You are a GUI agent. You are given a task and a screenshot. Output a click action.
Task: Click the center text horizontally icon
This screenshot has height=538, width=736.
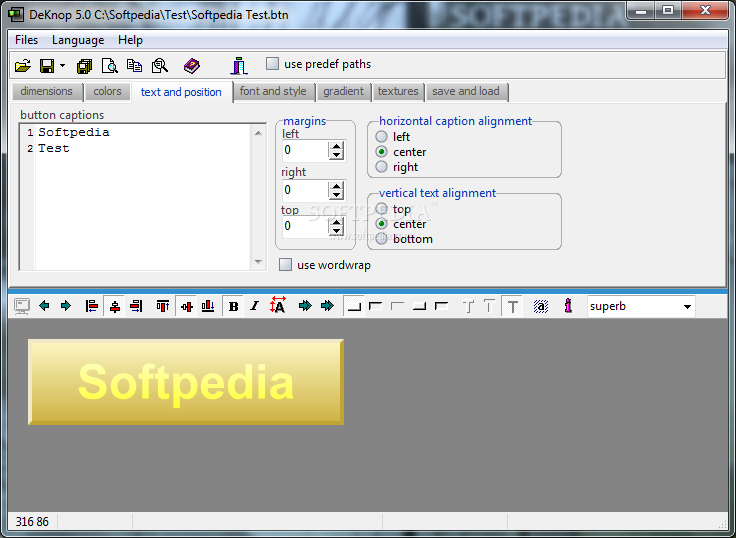115,307
